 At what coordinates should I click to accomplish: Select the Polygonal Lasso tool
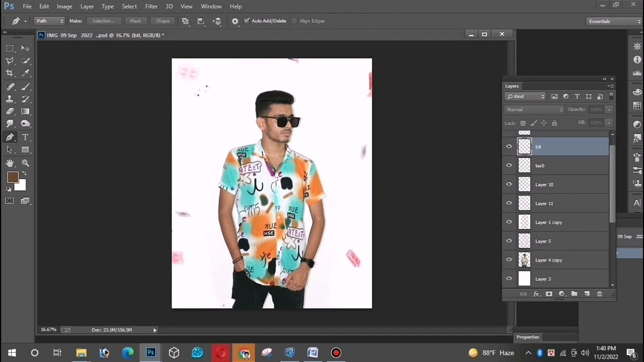point(10,61)
